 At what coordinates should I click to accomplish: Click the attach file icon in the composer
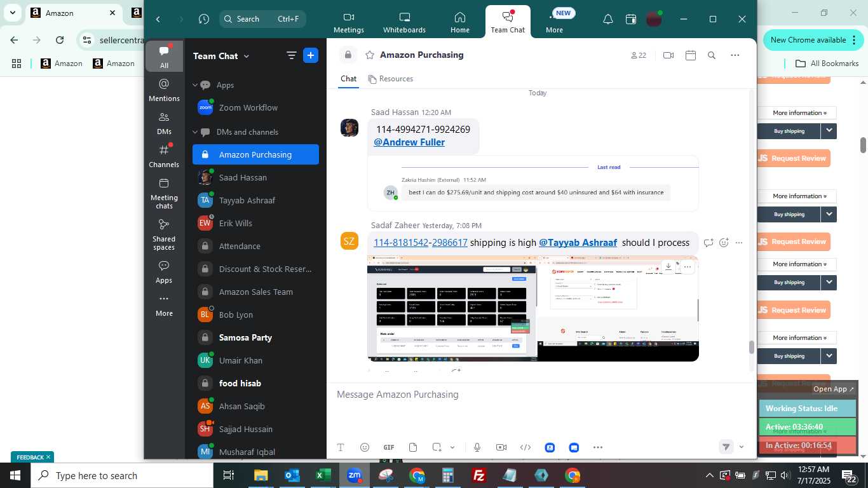click(x=413, y=447)
